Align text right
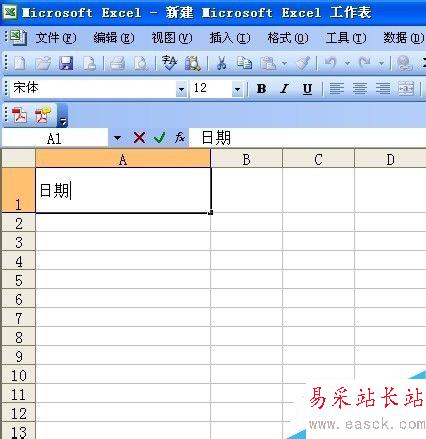426x439 pixels. (x=383, y=89)
